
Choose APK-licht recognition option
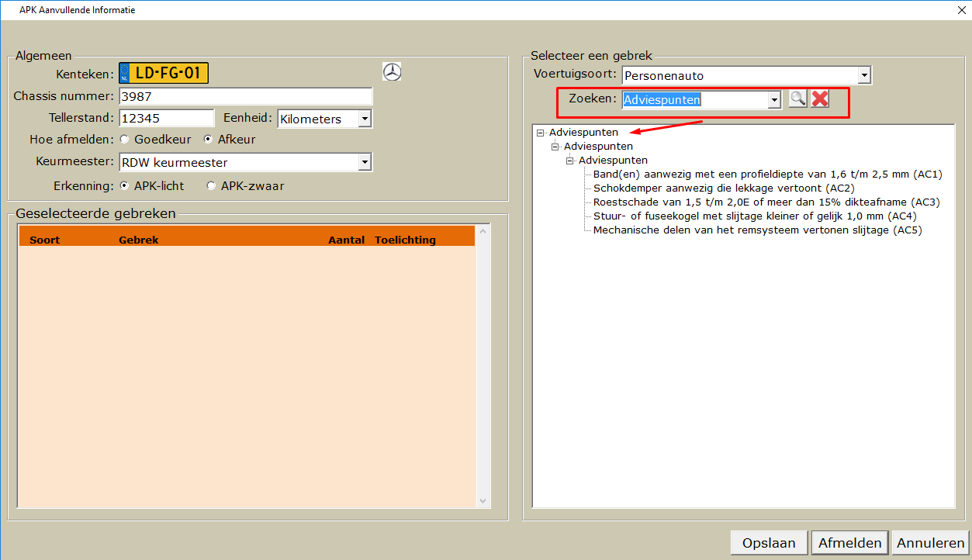pos(124,186)
